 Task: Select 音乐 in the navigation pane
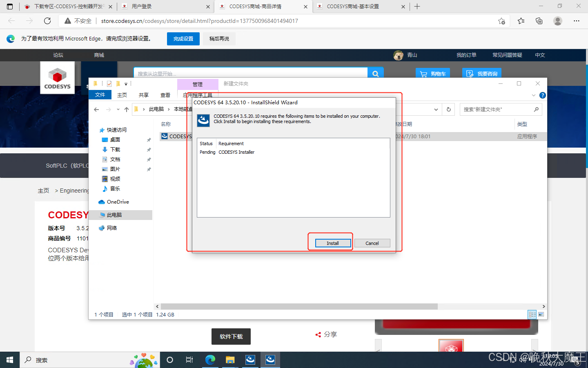pyautogui.click(x=115, y=189)
